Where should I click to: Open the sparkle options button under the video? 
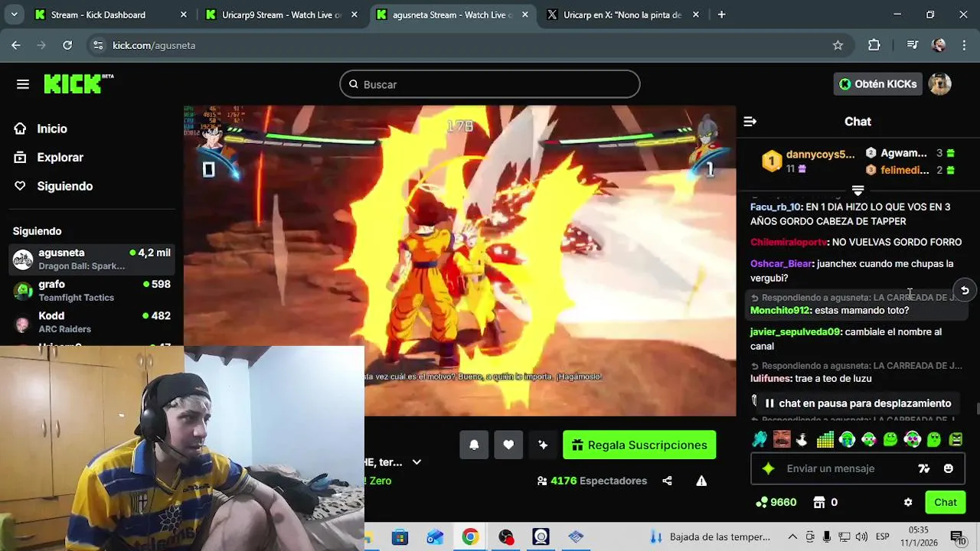pos(543,445)
